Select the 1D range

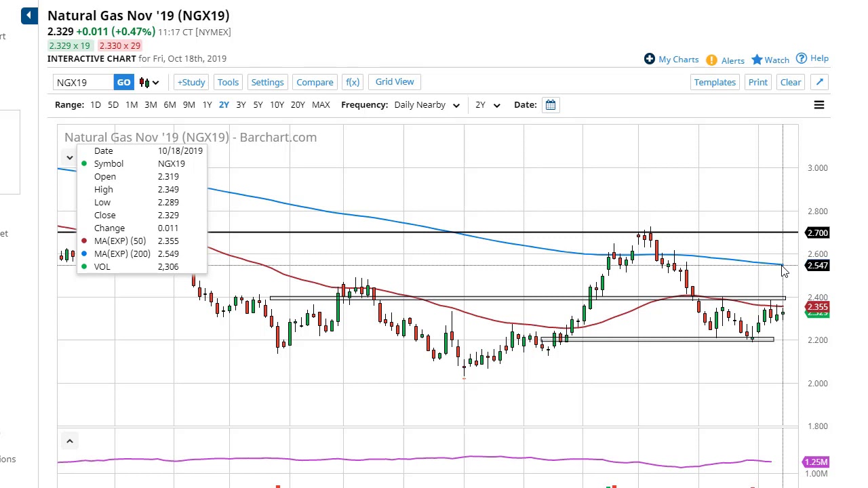[96, 105]
